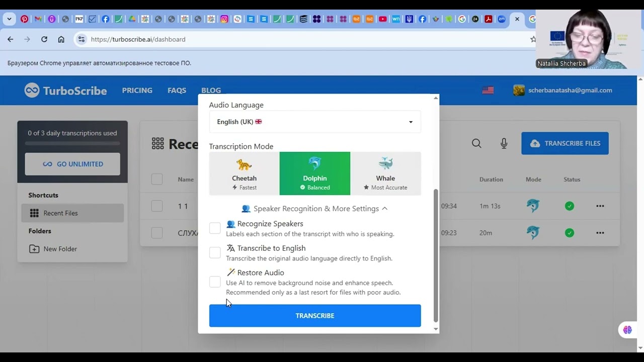
Task: Go to the browser home page
Action: 61,39
